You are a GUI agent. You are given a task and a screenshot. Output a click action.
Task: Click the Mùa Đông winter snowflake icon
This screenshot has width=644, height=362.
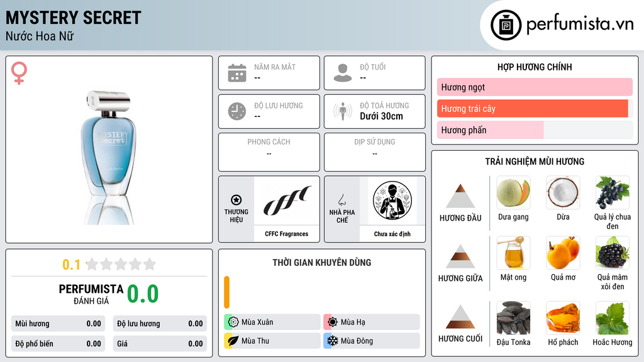click(x=333, y=341)
